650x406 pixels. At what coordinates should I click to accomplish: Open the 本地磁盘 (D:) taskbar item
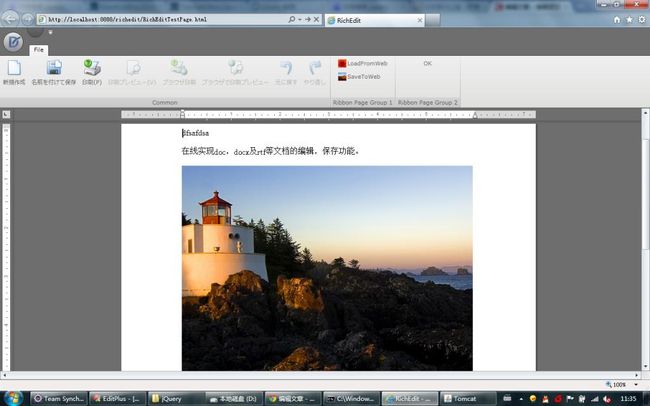tap(234, 399)
